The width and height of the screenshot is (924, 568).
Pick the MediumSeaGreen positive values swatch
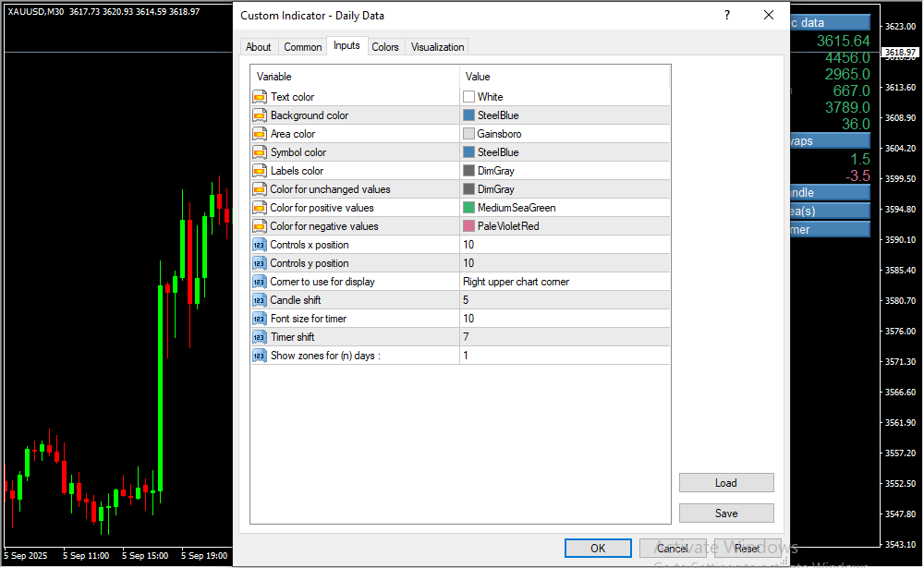(x=468, y=208)
